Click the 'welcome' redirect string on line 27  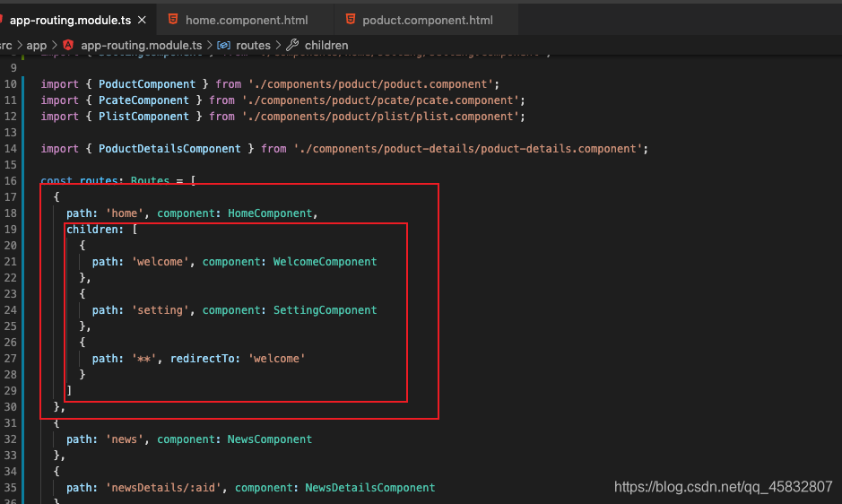[276, 359]
